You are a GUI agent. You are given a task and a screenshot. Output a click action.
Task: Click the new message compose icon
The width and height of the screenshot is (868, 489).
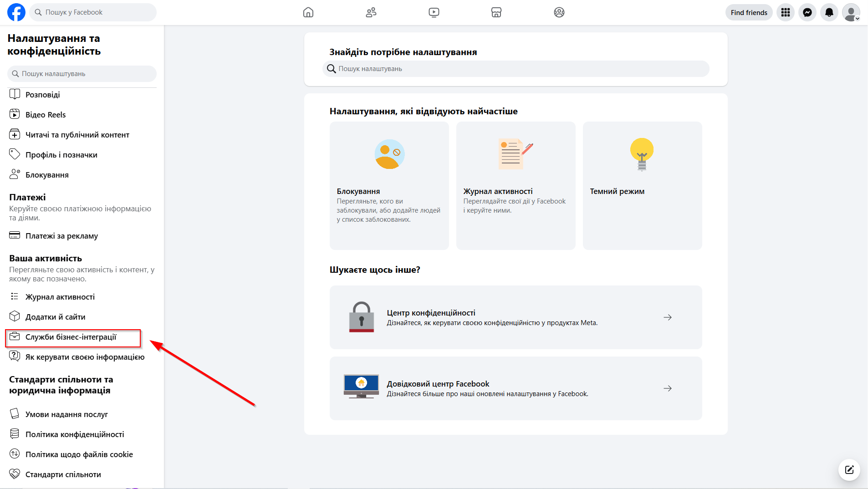[x=849, y=470]
